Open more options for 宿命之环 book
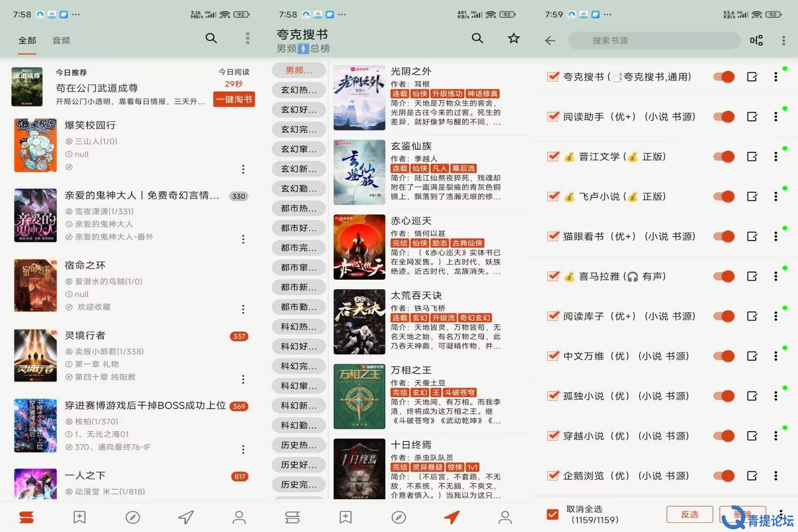Viewport: 798px width, 532px height. pyautogui.click(x=243, y=309)
